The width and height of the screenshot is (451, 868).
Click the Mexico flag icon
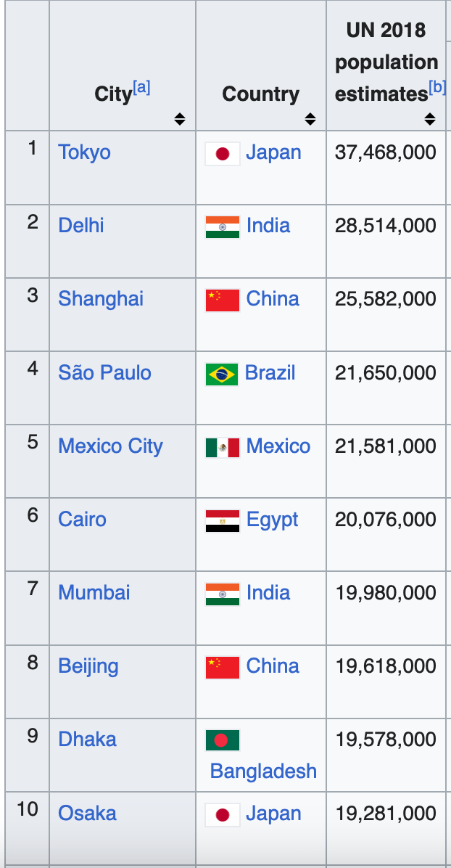223,447
